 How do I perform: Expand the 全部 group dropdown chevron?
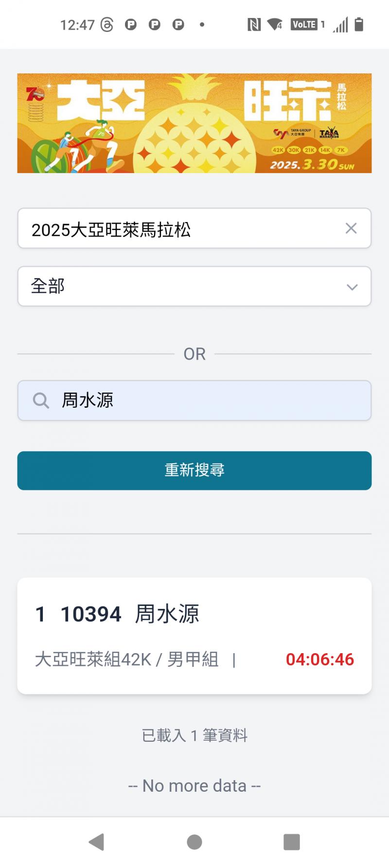[x=352, y=287]
